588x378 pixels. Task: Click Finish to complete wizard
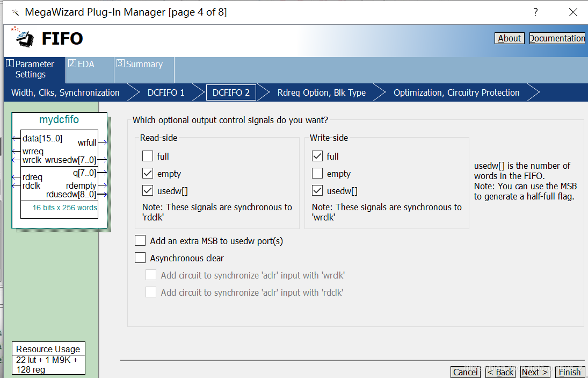click(x=570, y=372)
